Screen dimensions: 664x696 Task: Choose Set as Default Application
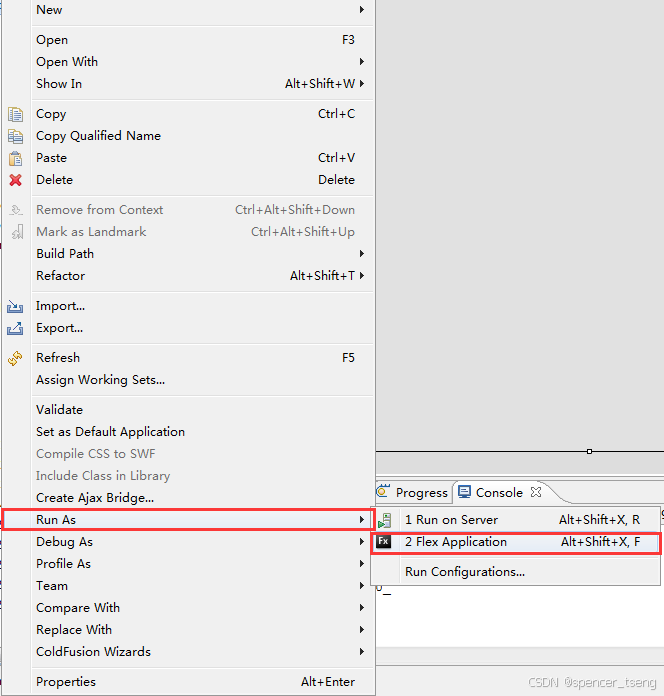click(188, 432)
